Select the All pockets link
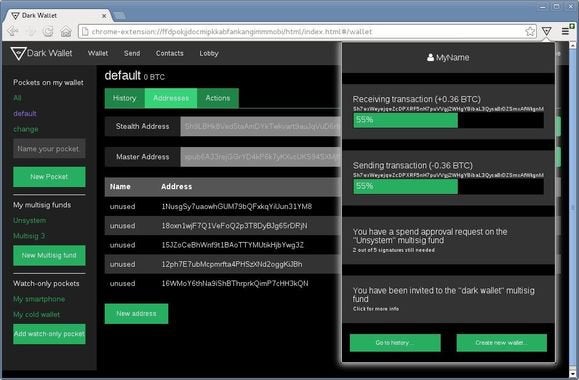The image size is (579, 380). [17, 98]
